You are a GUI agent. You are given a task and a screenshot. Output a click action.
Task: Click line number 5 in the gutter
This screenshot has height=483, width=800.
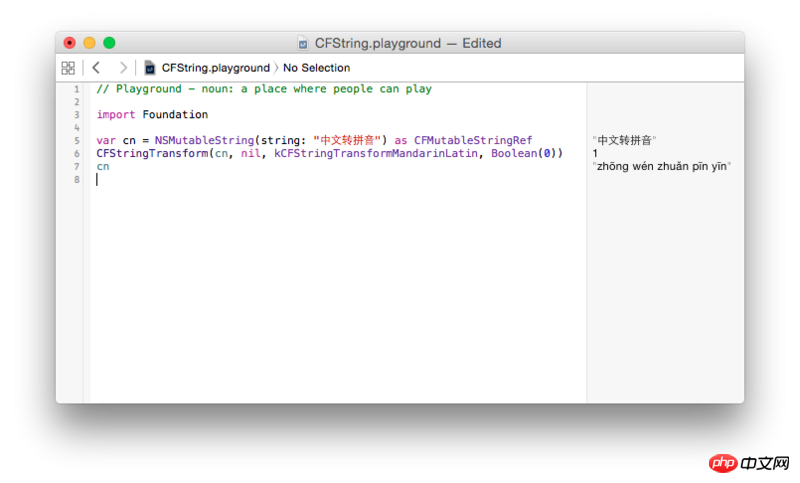[77, 140]
